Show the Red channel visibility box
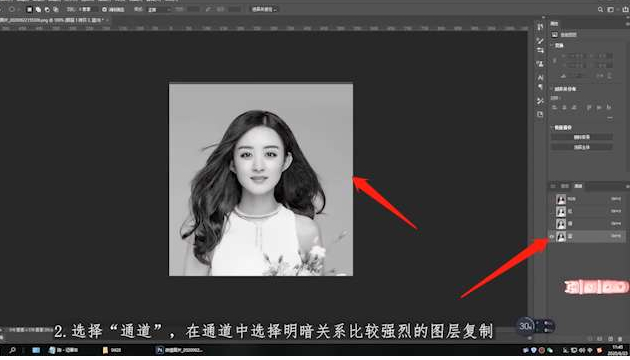This screenshot has width=630, height=360. click(552, 211)
